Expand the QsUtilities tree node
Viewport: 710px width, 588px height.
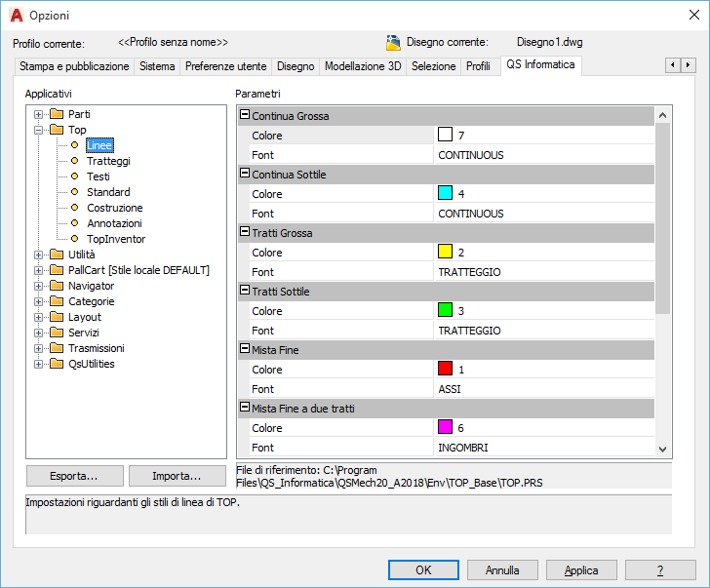pos(38,365)
